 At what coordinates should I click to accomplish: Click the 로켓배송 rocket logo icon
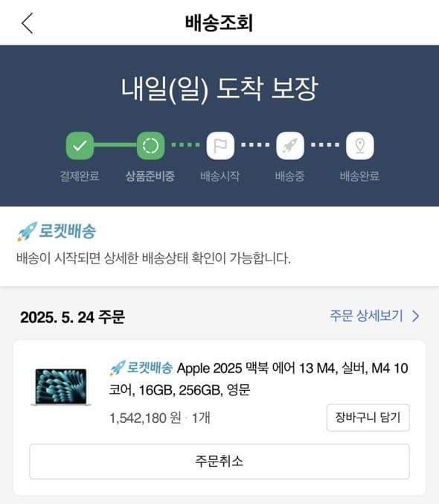tap(27, 231)
